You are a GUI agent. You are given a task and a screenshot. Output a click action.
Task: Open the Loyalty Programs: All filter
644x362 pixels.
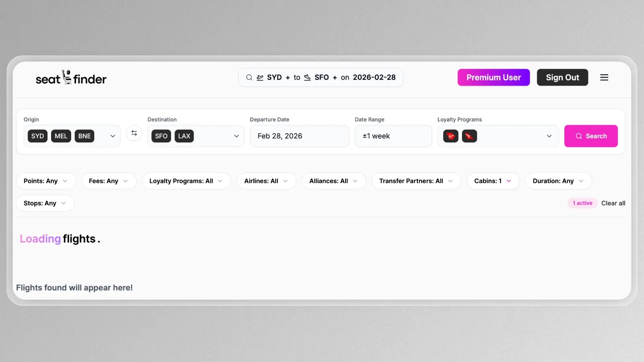186,181
